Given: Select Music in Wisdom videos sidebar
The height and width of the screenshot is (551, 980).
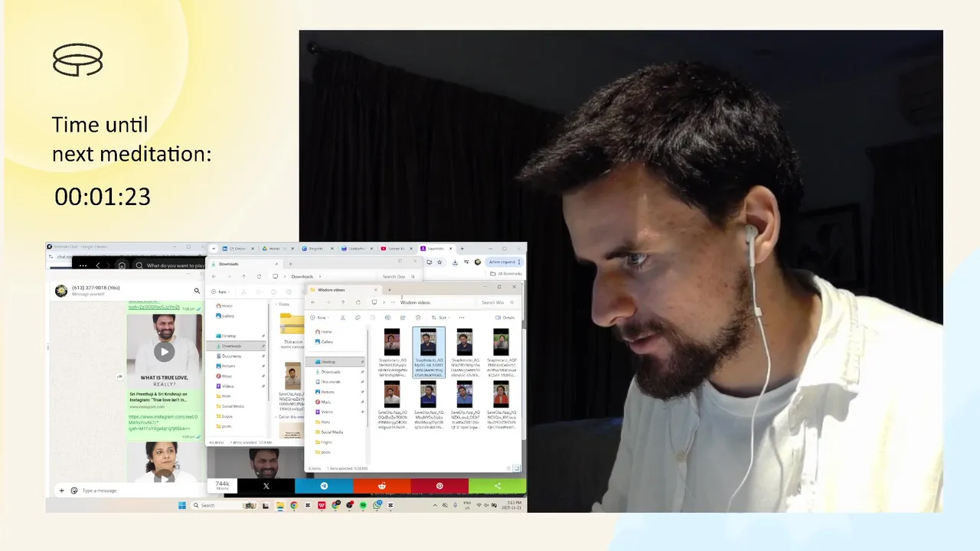Looking at the screenshot, I should tap(325, 402).
